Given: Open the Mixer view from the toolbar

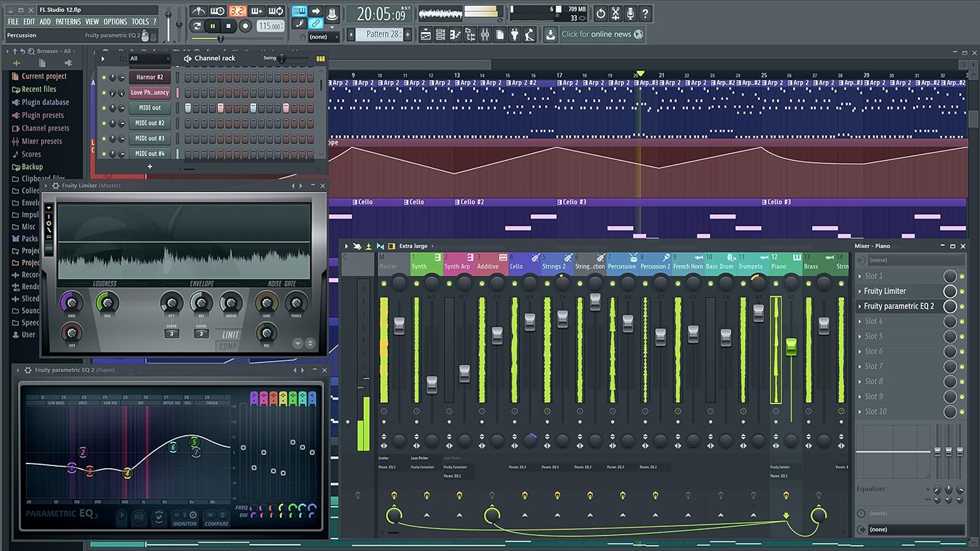Looking at the screenshot, I should (x=485, y=34).
